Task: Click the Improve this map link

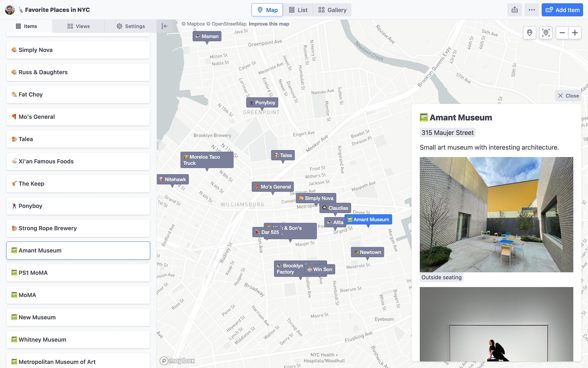Action: [269, 24]
